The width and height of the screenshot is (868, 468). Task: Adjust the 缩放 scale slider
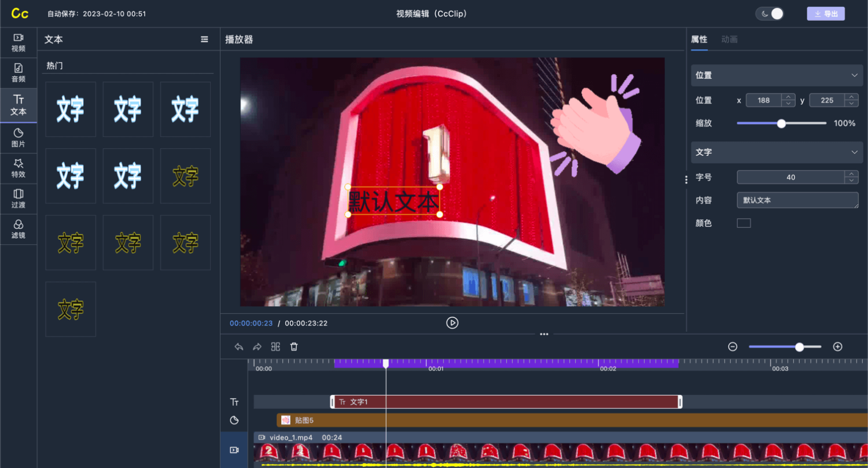[x=781, y=123]
